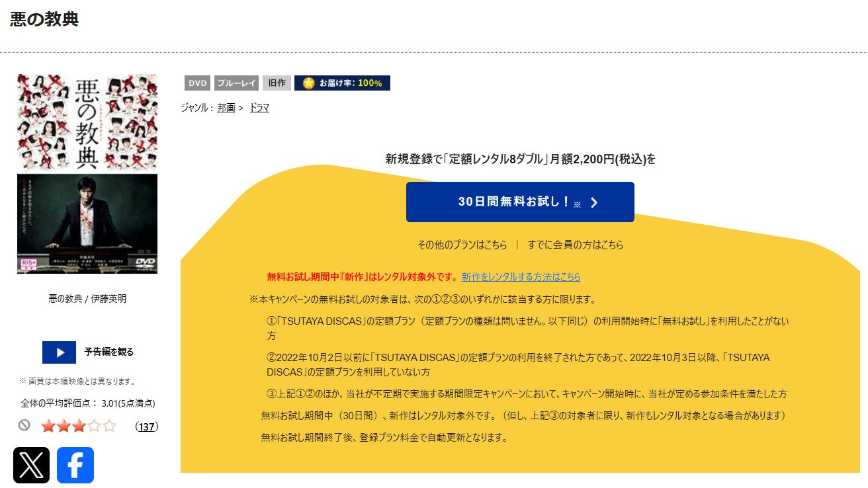Click the 悪の教典 page title
Screen dimensions: 868x488
click(44, 19)
